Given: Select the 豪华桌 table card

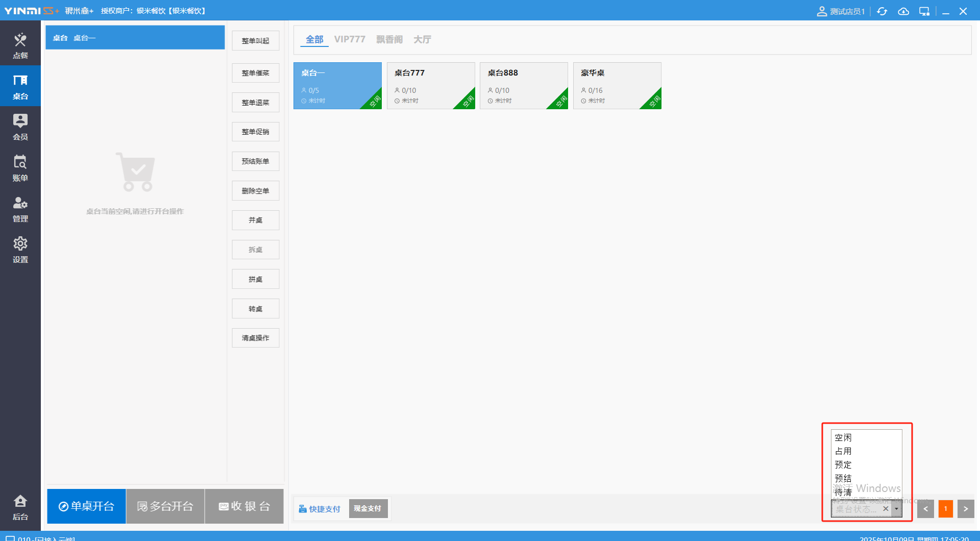Looking at the screenshot, I should [617, 85].
